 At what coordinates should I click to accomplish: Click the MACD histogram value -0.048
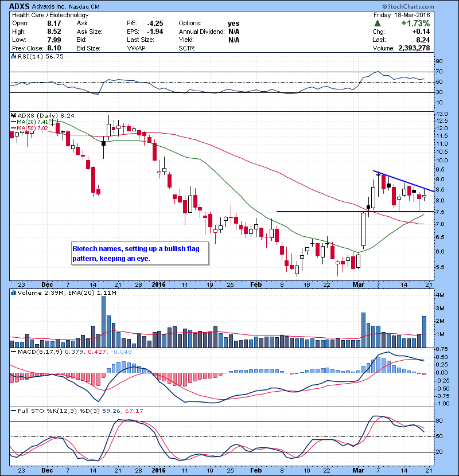coord(121,352)
